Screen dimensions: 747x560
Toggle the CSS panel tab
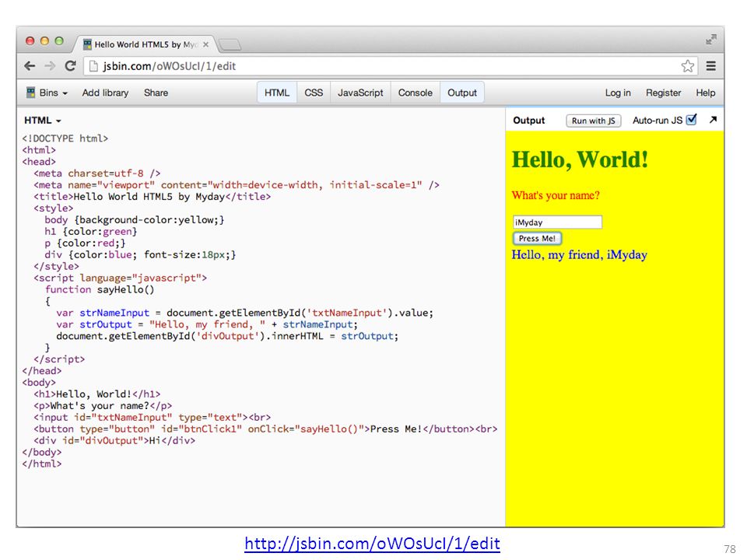pyautogui.click(x=314, y=93)
